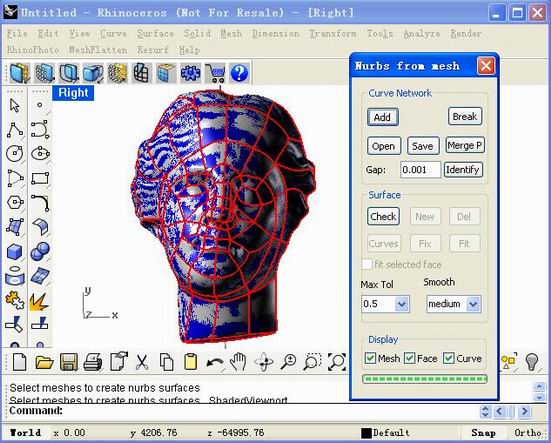This screenshot has height=443, width=551.
Task: Pick the rectangle tool
Action: 40,178
